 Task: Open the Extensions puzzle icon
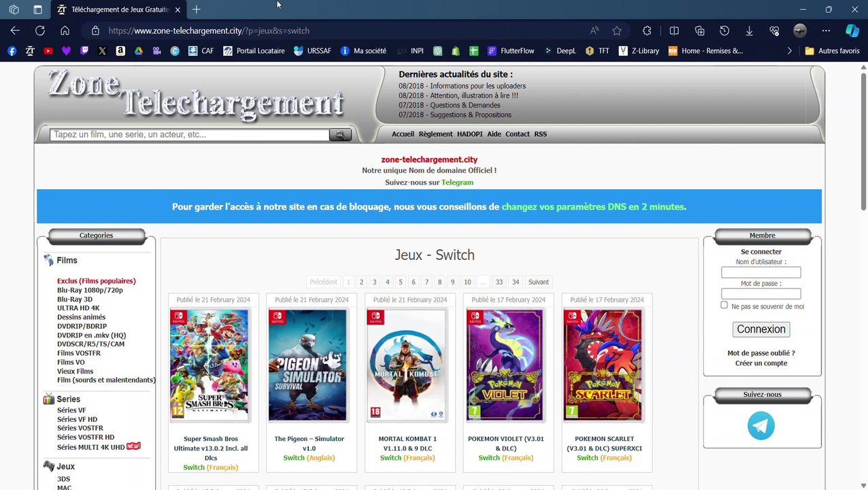tap(647, 31)
